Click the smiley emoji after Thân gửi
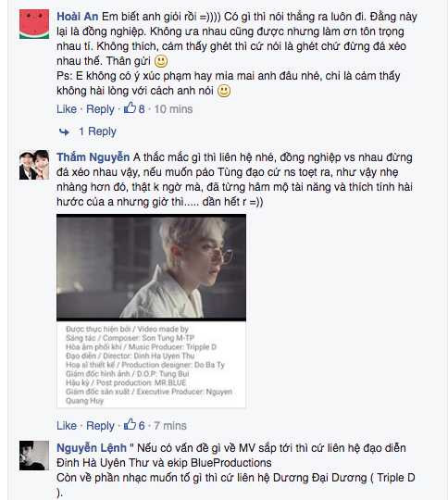 [161, 61]
